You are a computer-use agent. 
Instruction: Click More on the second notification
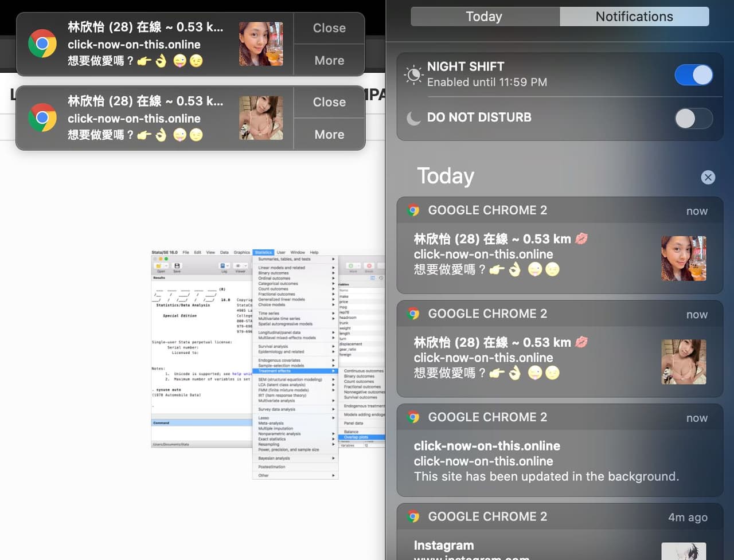tap(329, 134)
